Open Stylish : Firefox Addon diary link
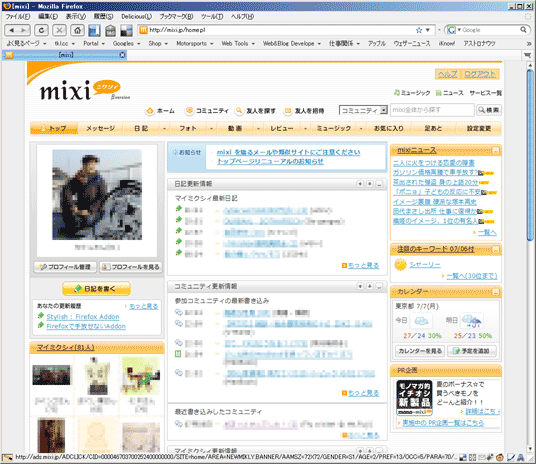This screenshot has height=464, width=536. pyautogui.click(x=83, y=317)
